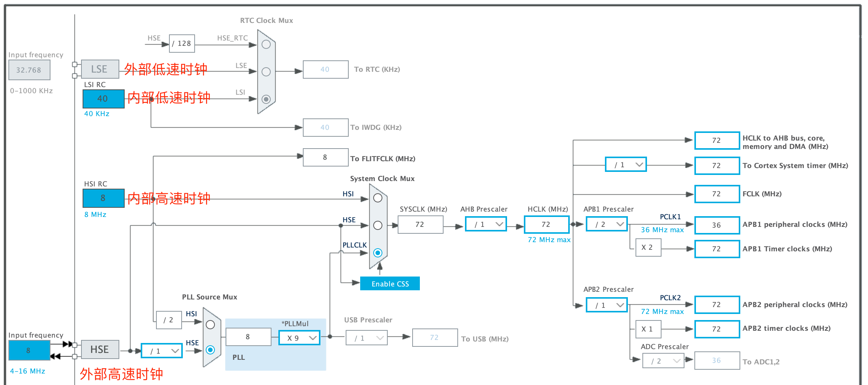The height and width of the screenshot is (385, 868).
Task: Open the HSE divider dropdown before PLL mux
Action: tap(162, 351)
